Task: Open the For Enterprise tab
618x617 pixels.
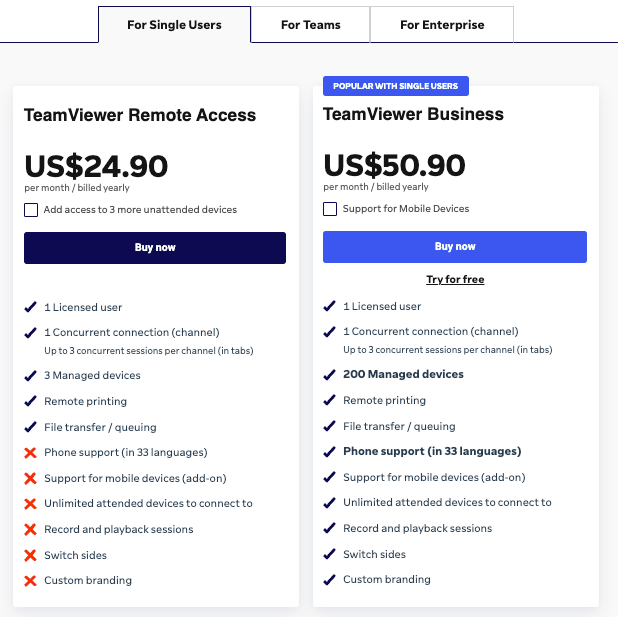Action: [x=442, y=25]
